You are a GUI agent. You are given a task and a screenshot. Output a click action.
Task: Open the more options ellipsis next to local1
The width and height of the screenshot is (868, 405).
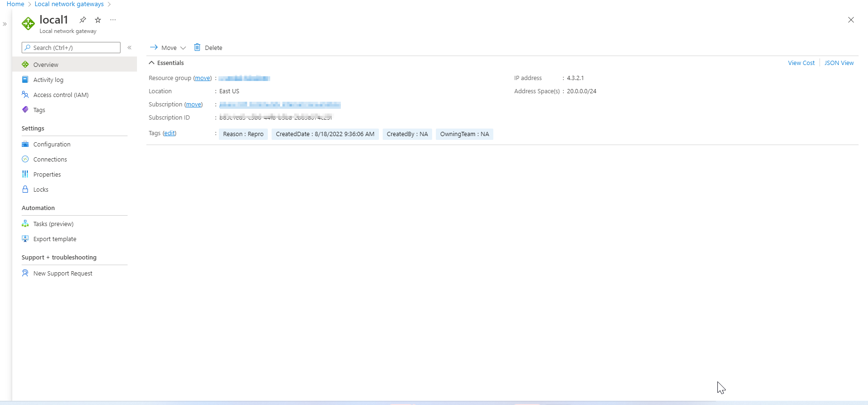coord(113,20)
